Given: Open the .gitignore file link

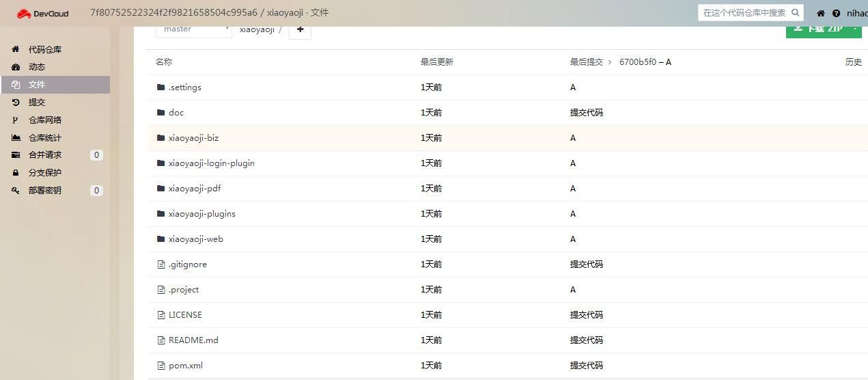Looking at the screenshot, I should point(188,264).
